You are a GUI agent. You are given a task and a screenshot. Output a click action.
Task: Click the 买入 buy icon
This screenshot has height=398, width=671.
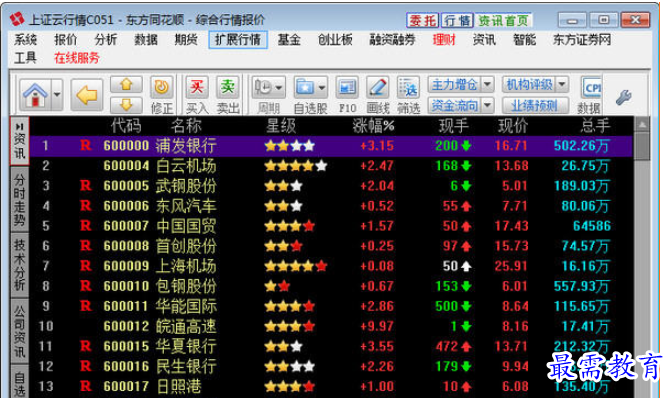click(196, 87)
